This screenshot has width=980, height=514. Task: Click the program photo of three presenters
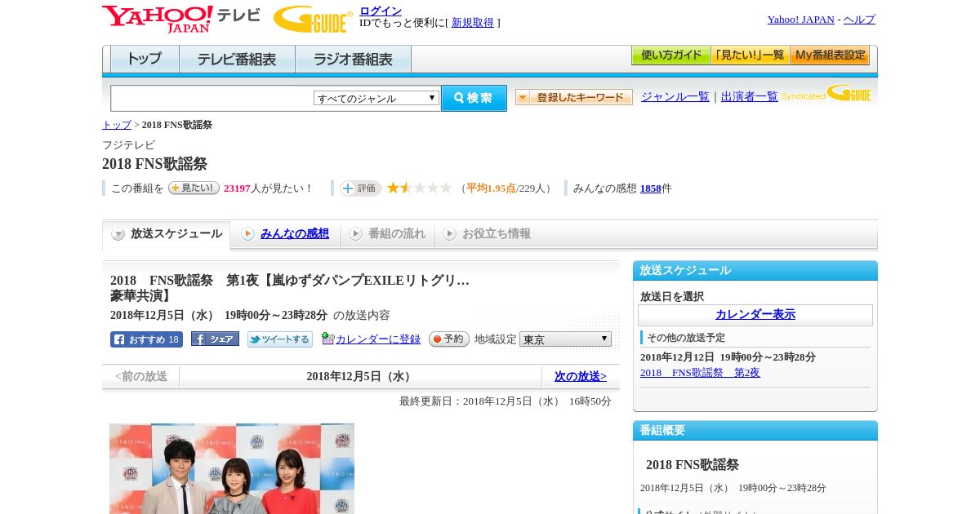(232, 468)
